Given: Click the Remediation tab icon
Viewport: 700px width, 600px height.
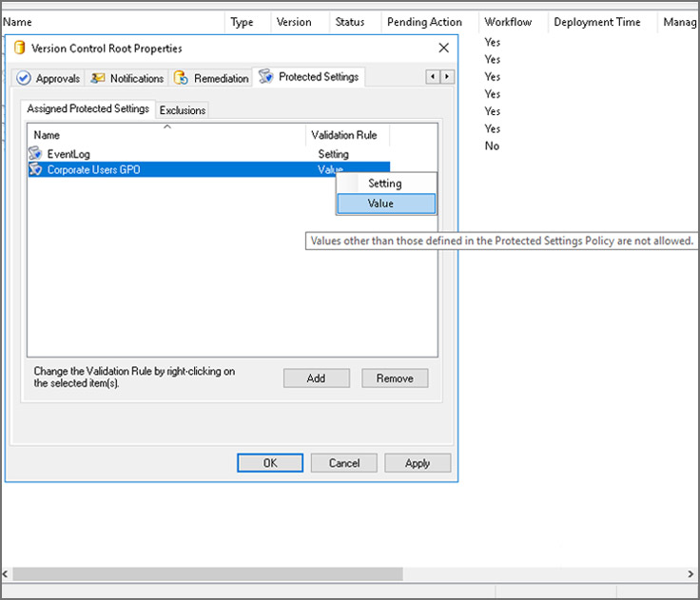Looking at the screenshot, I should point(181,78).
